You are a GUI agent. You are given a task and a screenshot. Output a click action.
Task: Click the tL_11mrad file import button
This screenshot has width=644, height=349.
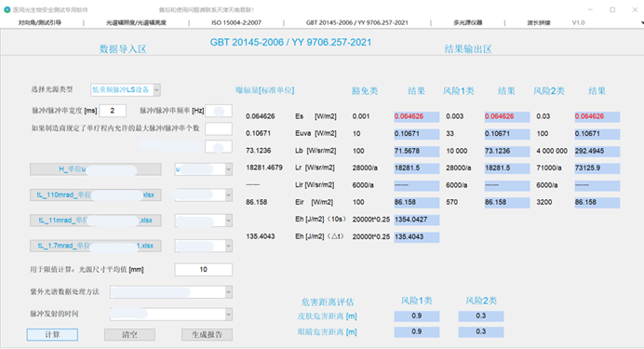(95, 220)
